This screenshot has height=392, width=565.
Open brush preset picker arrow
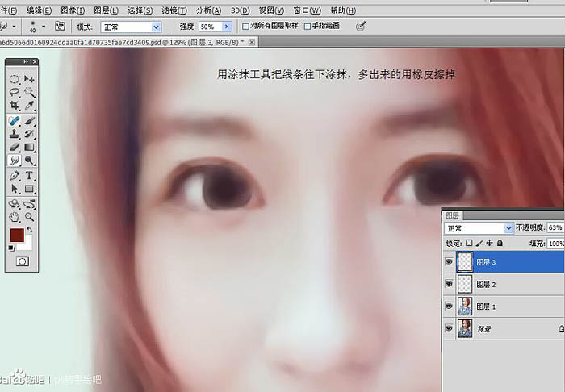(44, 27)
